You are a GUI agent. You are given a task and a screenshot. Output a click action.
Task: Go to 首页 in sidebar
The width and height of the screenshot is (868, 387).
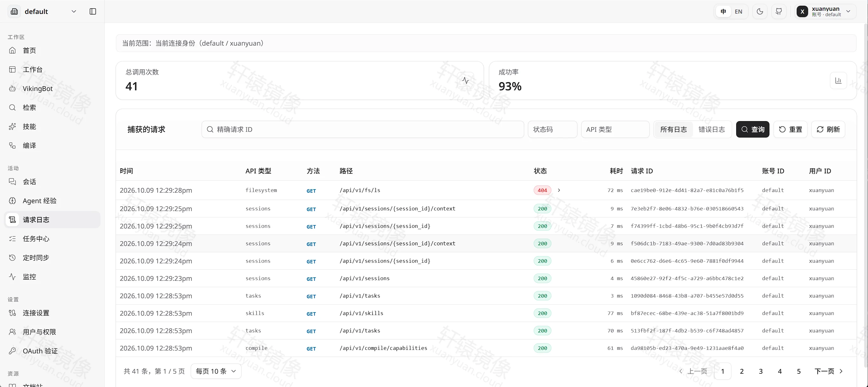click(53, 50)
